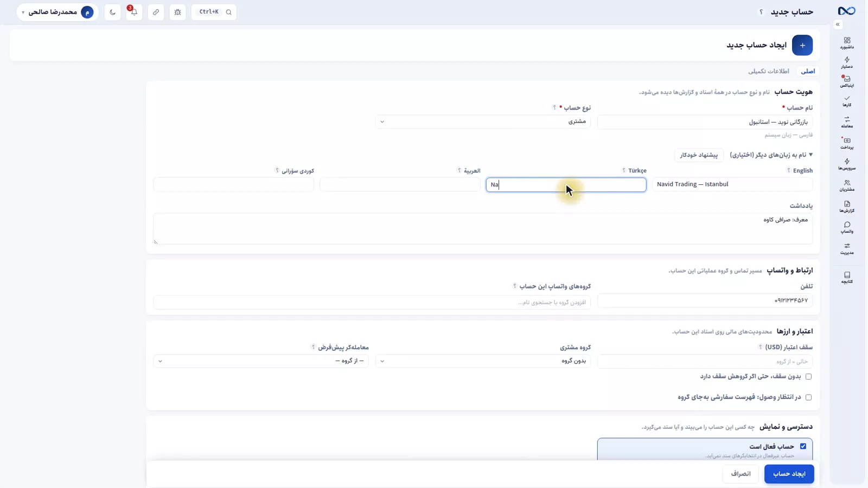Click the دسترسی و نمایش section heading
868x488 pixels.
point(786,427)
